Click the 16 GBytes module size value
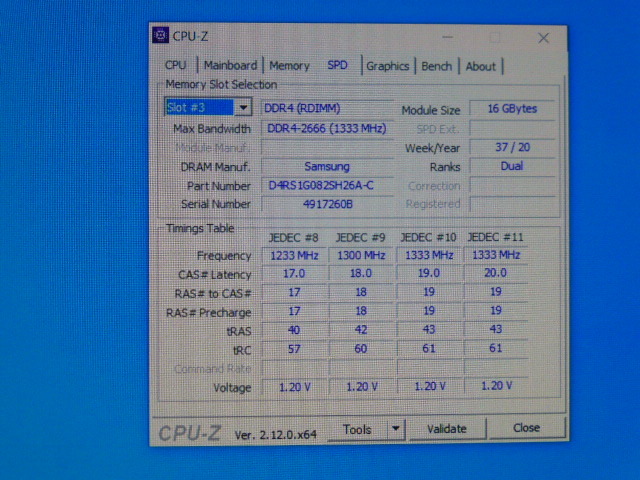The width and height of the screenshot is (640, 480). [x=512, y=109]
